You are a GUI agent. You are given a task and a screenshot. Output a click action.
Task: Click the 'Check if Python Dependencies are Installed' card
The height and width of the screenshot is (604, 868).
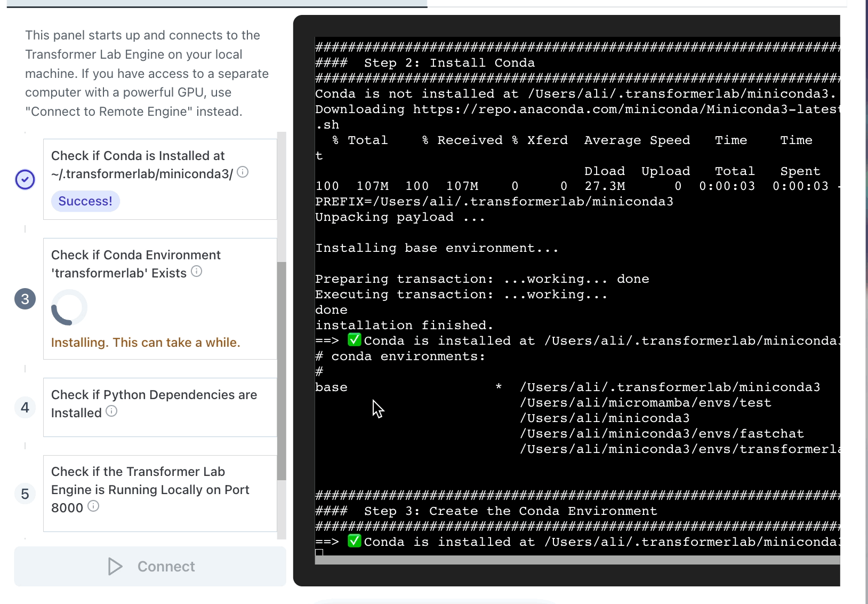[159, 407]
